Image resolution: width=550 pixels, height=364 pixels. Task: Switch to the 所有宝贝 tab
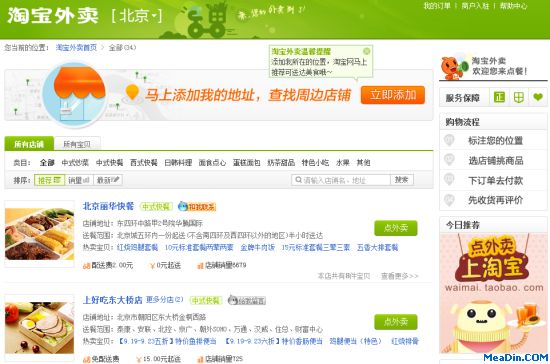(77, 144)
